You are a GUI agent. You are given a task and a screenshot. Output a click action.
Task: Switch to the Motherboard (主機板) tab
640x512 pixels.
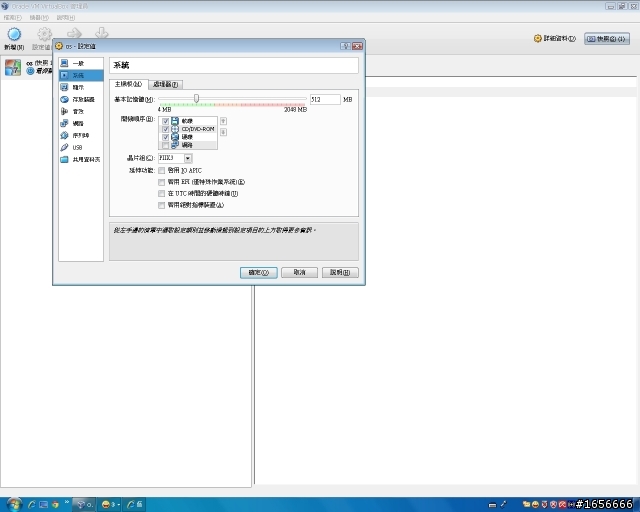(128, 84)
